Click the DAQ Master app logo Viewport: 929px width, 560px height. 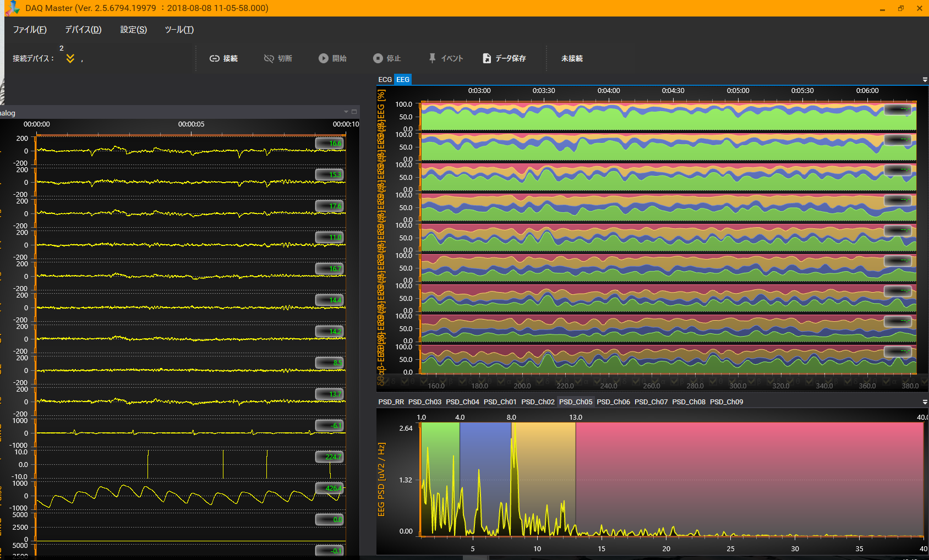(12, 8)
